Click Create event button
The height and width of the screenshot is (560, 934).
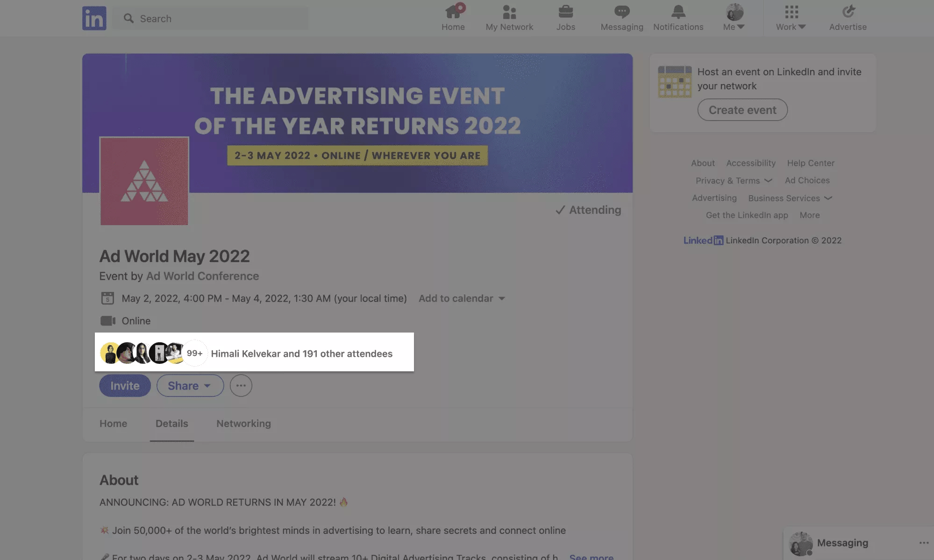(x=742, y=109)
